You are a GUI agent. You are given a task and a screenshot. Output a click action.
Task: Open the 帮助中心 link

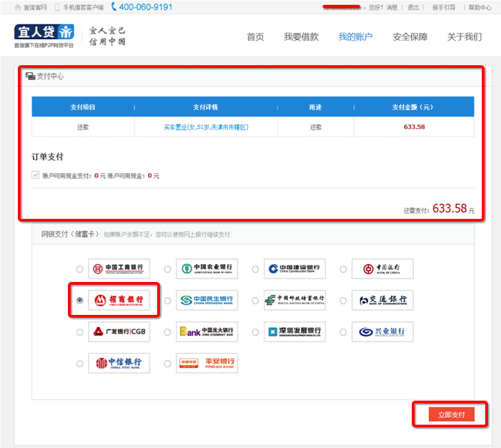pos(480,8)
